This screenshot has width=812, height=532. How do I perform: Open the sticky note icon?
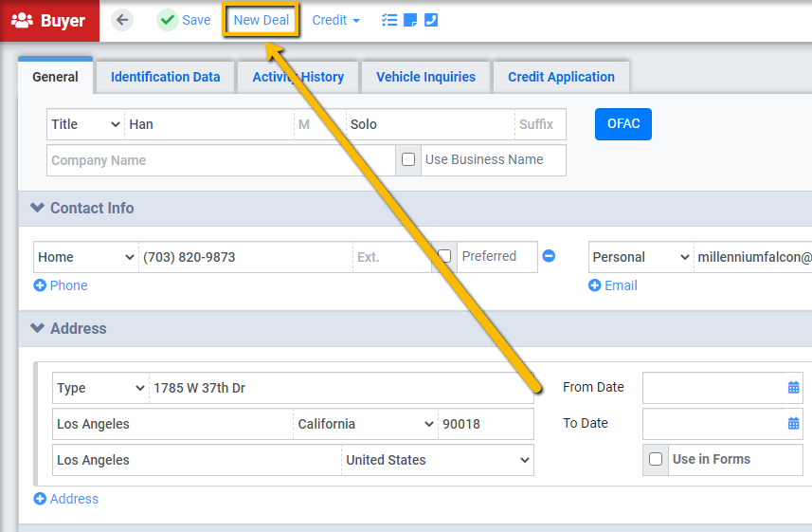tap(410, 20)
